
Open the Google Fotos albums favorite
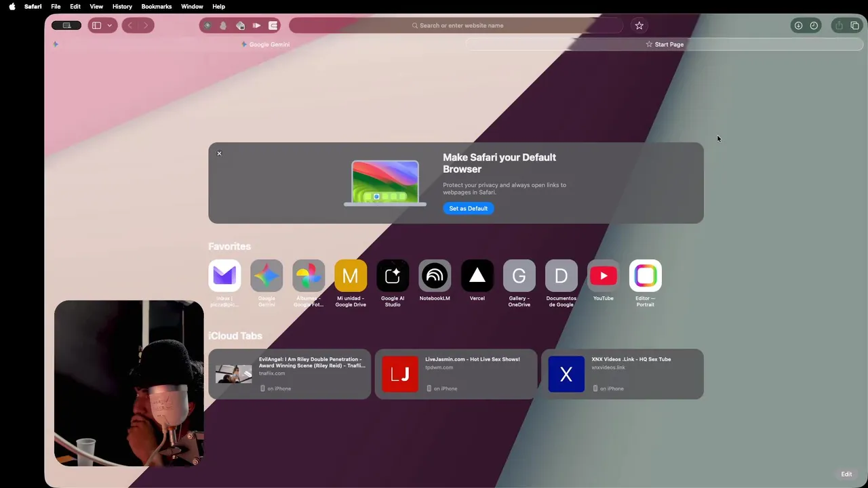309,276
